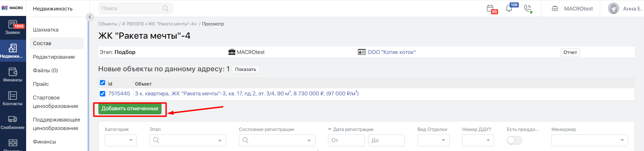This screenshot has height=151, width=644.
Task: Collapse the sidebar using the chevron arrow
Action: (x=90, y=17)
